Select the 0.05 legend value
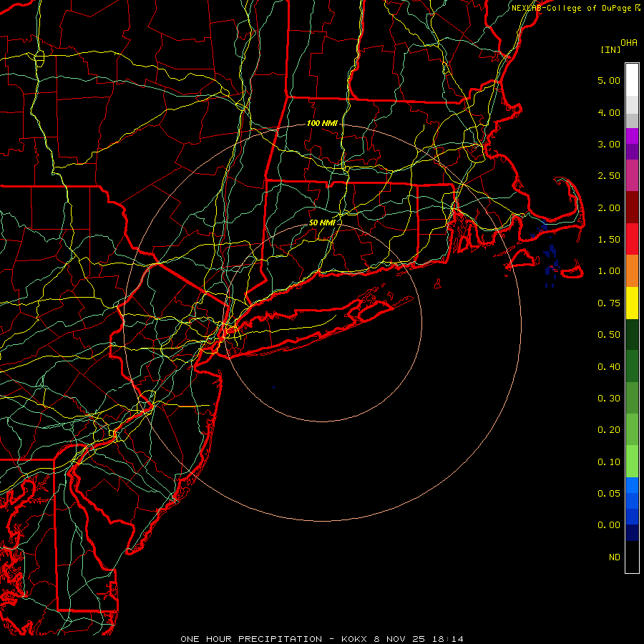Viewport: 644px width, 644px height. tap(609, 494)
